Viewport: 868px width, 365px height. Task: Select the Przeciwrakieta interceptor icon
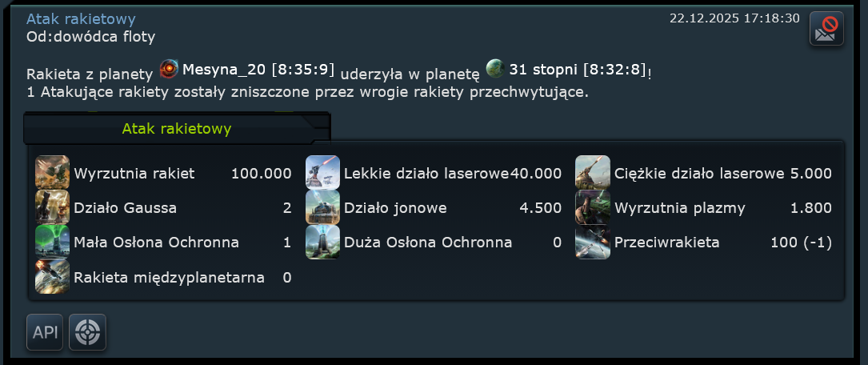[x=593, y=242]
